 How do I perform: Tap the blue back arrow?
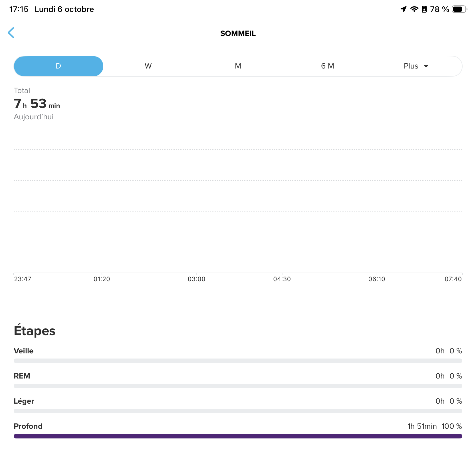pos(11,33)
